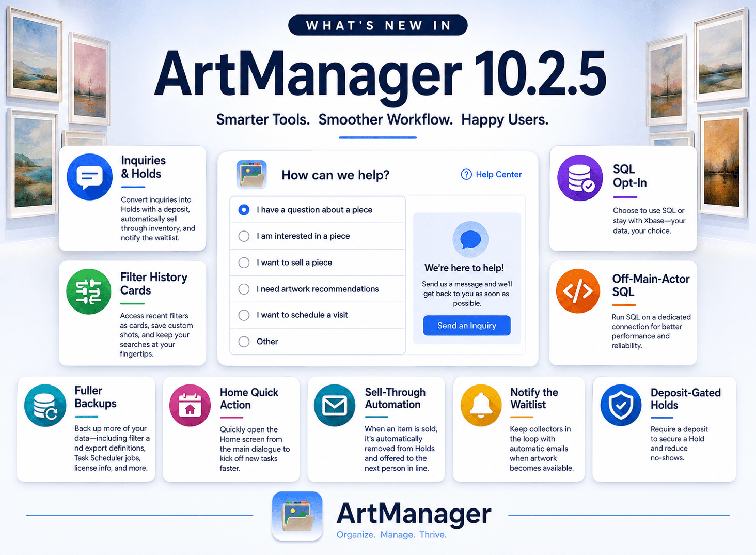Viewport: 756px width, 555px height.
Task: Click the ArtManager app icon in footer
Action: [297, 516]
